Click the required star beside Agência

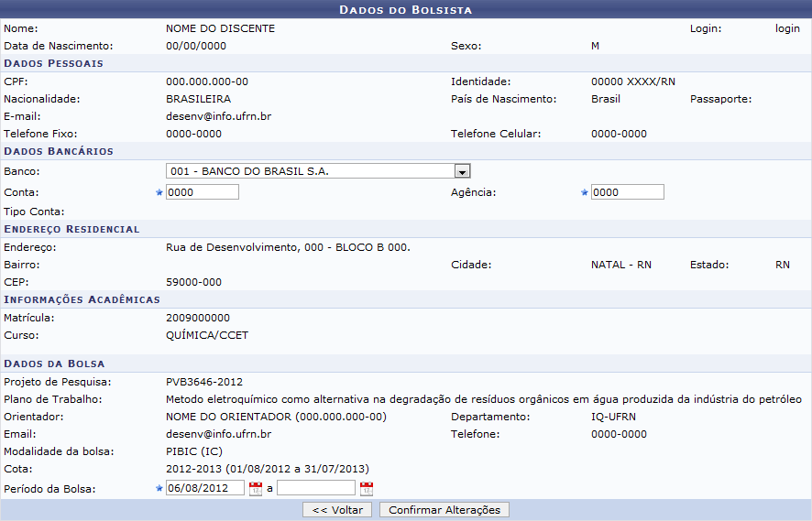tap(585, 192)
